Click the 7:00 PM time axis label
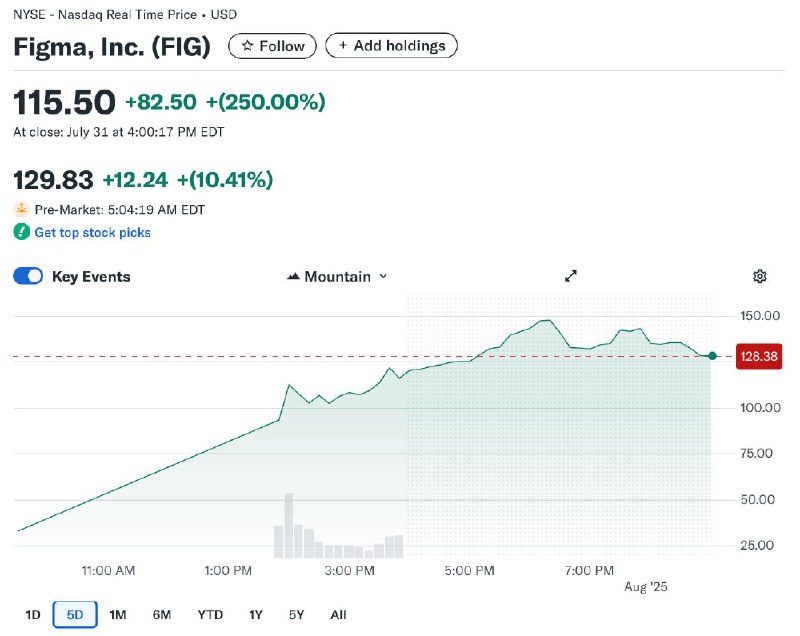Screen dimensions: 800x636 coord(589,570)
